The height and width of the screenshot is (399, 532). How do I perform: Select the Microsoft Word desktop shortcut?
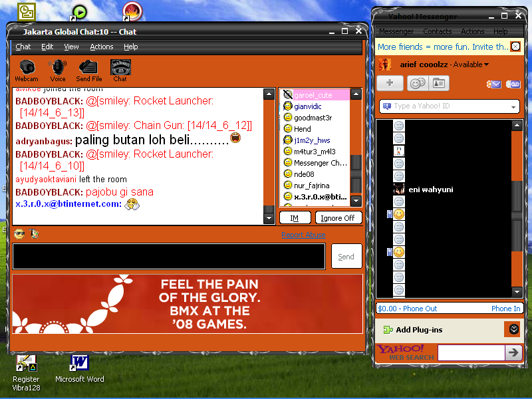pos(79,369)
